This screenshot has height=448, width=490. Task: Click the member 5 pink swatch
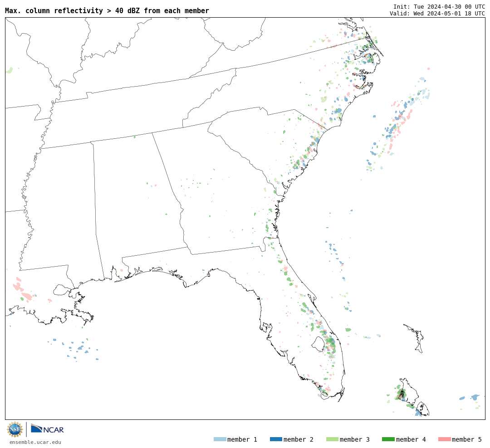pyautogui.click(x=444, y=439)
